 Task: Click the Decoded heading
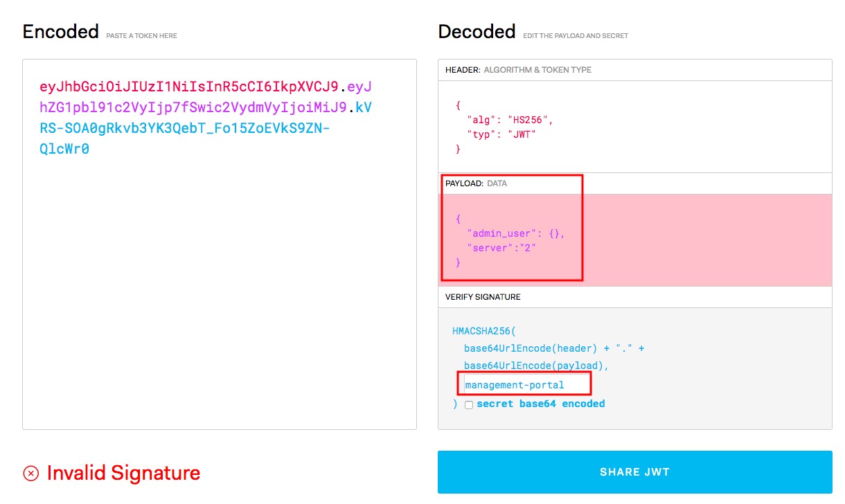477,32
